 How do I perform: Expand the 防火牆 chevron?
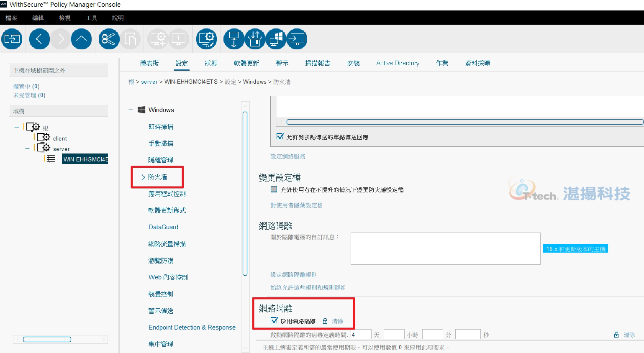pyautogui.click(x=144, y=177)
